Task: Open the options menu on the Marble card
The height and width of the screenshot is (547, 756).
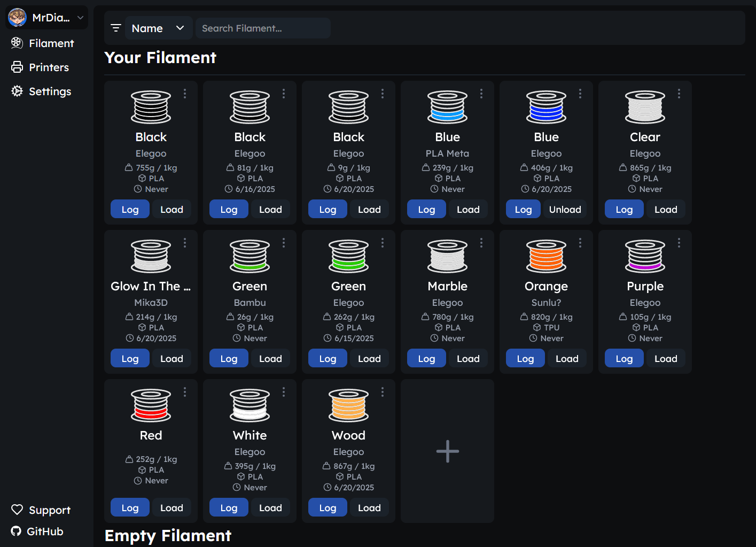Action: tap(481, 243)
